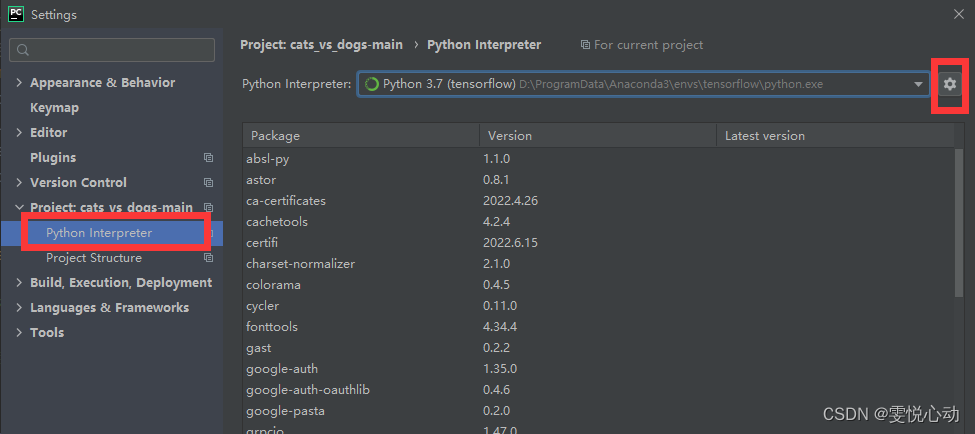
Task: Click the settings search field
Action: click(x=112, y=50)
